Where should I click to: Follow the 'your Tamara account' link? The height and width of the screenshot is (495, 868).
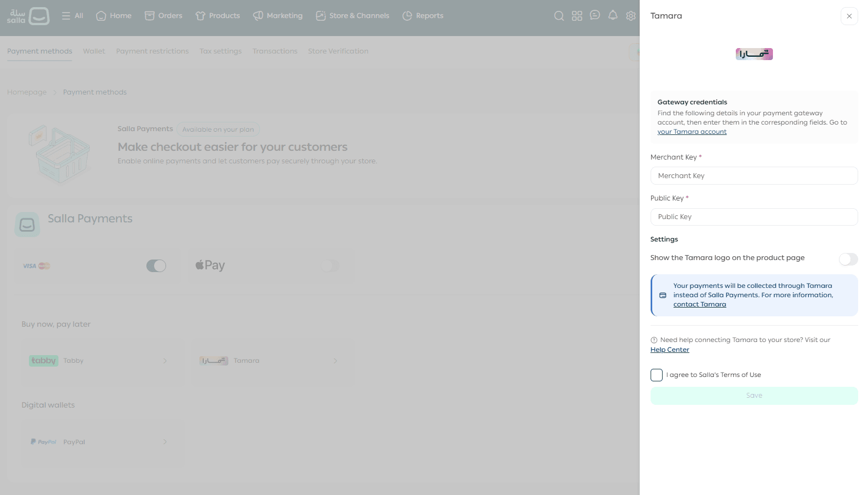point(692,132)
